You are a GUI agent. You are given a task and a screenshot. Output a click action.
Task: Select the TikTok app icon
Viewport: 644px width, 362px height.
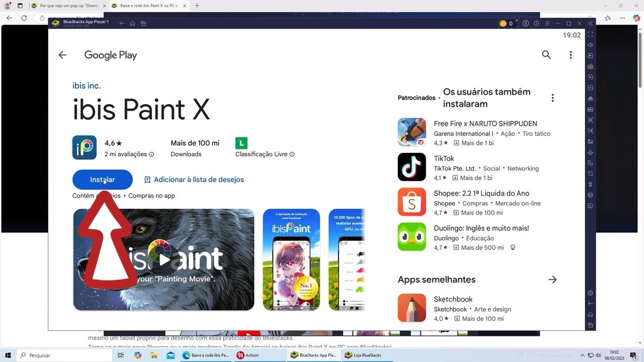tap(412, 167)
